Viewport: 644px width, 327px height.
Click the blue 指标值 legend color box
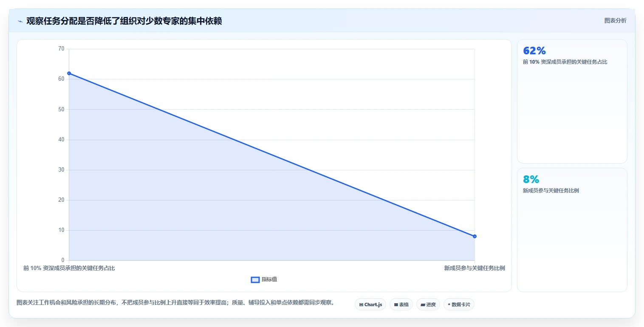click(255, 279)
